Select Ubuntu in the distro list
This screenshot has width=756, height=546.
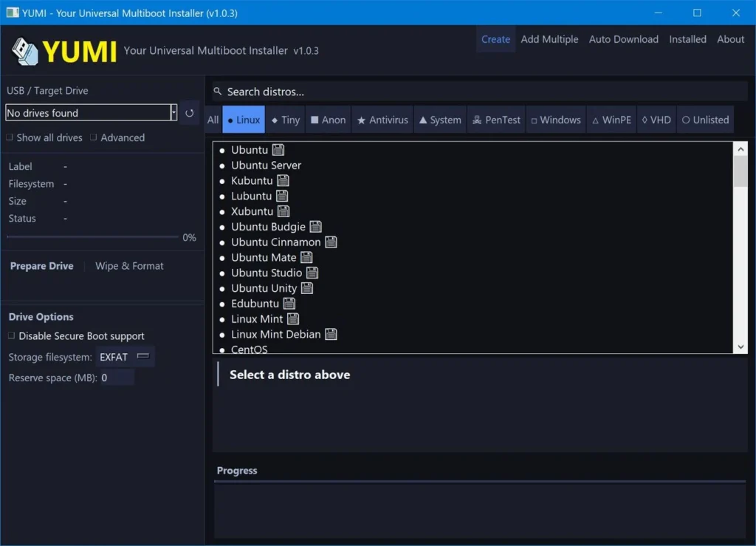coord(250,150)
